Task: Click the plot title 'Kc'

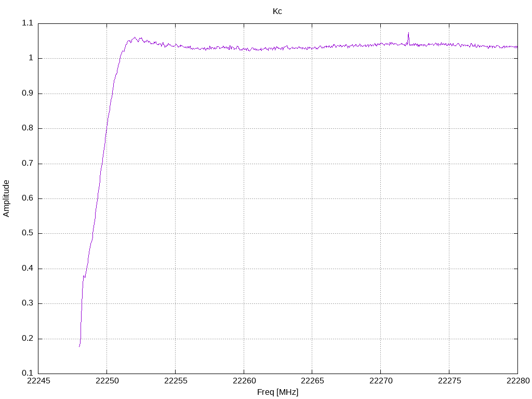Action: tap(277, 11)
